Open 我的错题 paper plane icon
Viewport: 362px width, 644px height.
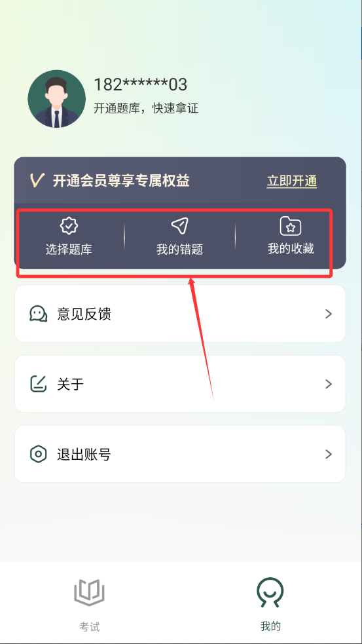pyautogui.click(x=180, y=225)
